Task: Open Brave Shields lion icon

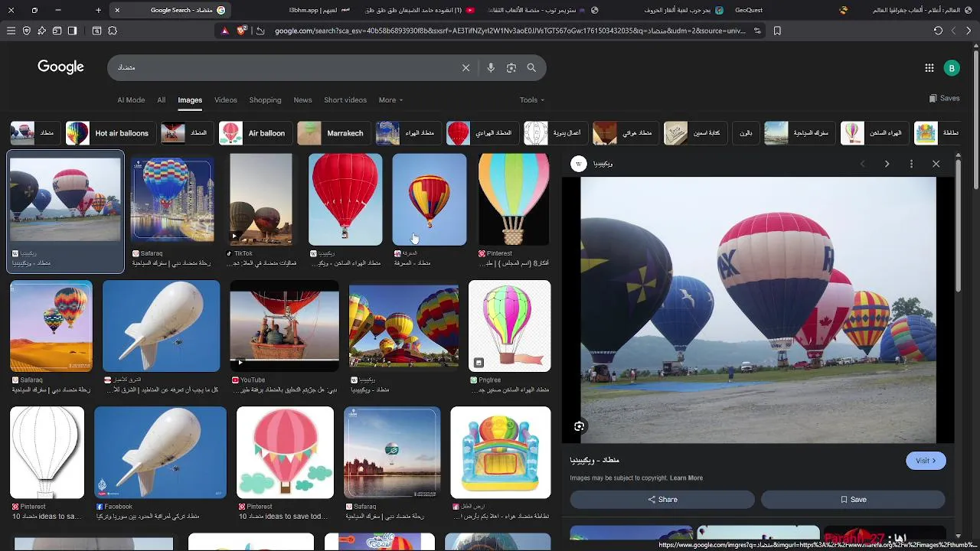Action: [242, 31]
